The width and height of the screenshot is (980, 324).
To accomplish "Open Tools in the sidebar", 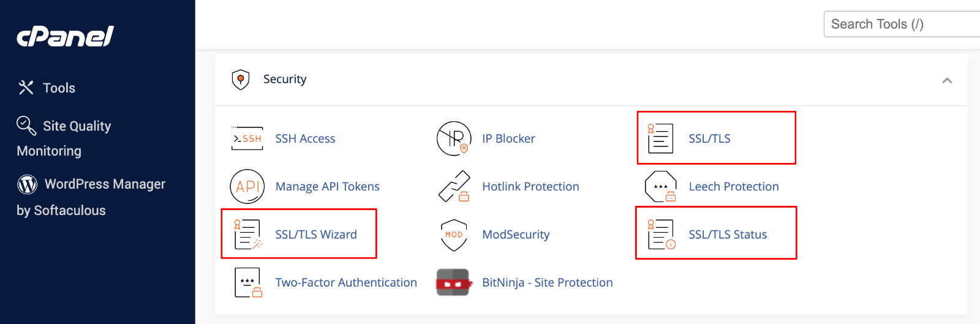I will click(59, 88).
